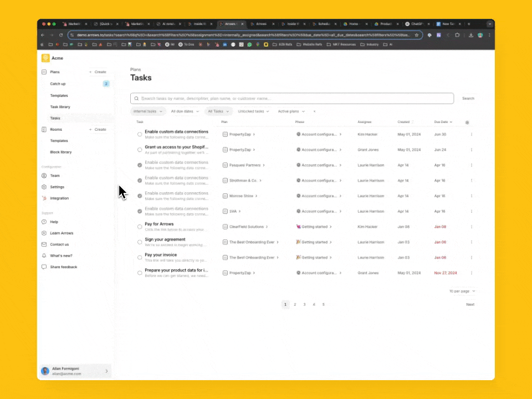532x399 pixels.
Task: Open the Share feedback chat icon
Action: 44,267
